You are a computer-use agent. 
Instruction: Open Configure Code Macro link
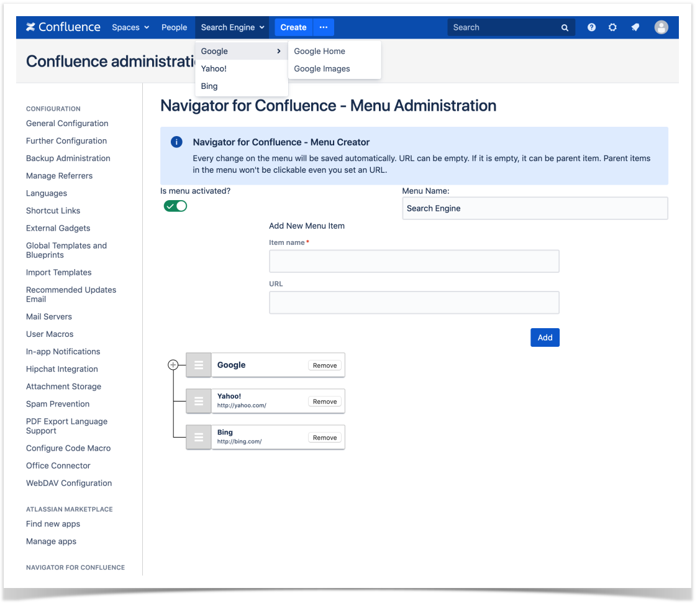click(68, 448)
